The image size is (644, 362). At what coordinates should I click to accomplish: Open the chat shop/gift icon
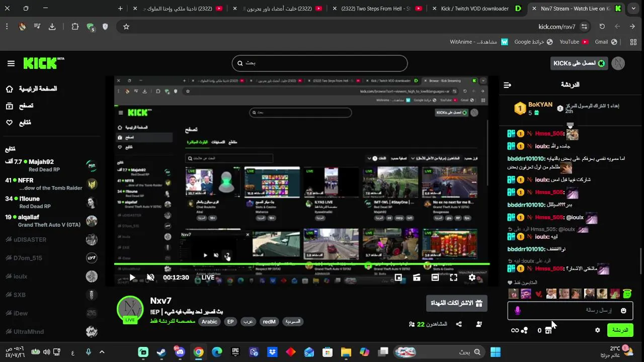pyautogui.click(x=548, y=330)
